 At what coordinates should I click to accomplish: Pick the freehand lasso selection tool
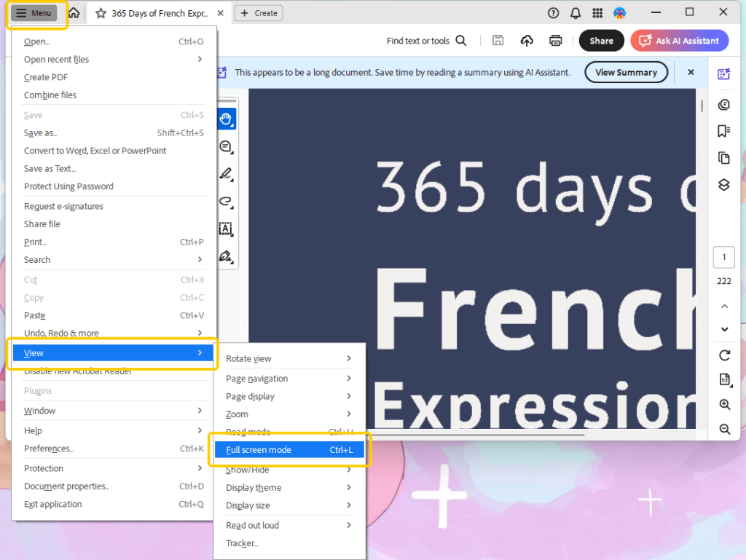[x=226, y=203]
